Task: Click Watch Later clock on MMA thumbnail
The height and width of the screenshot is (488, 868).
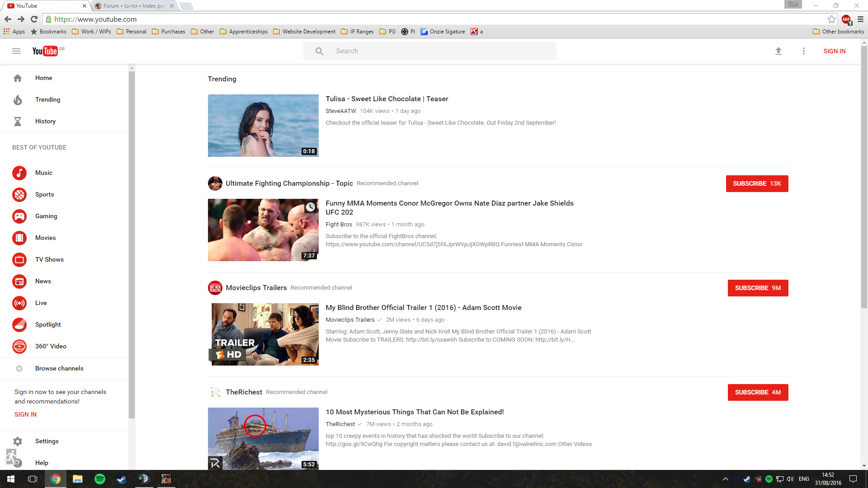Action: [x=310, y=207]
